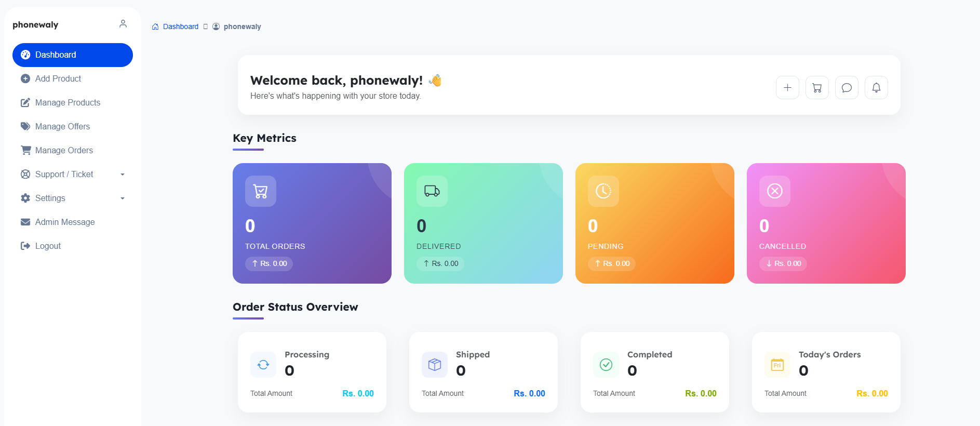Click the Pending clock icon
Viewport: 980px width, 426px height.
coord(603,191)
